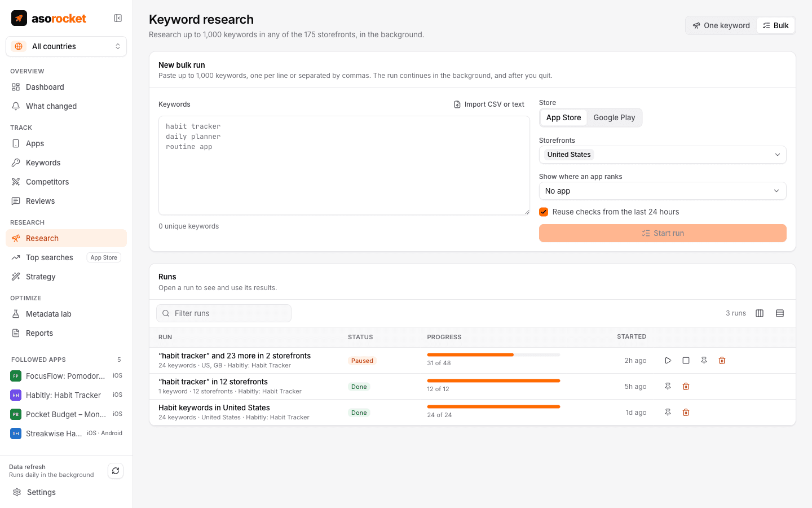
Task: Select App Store as the store
Action: point(563,117)
